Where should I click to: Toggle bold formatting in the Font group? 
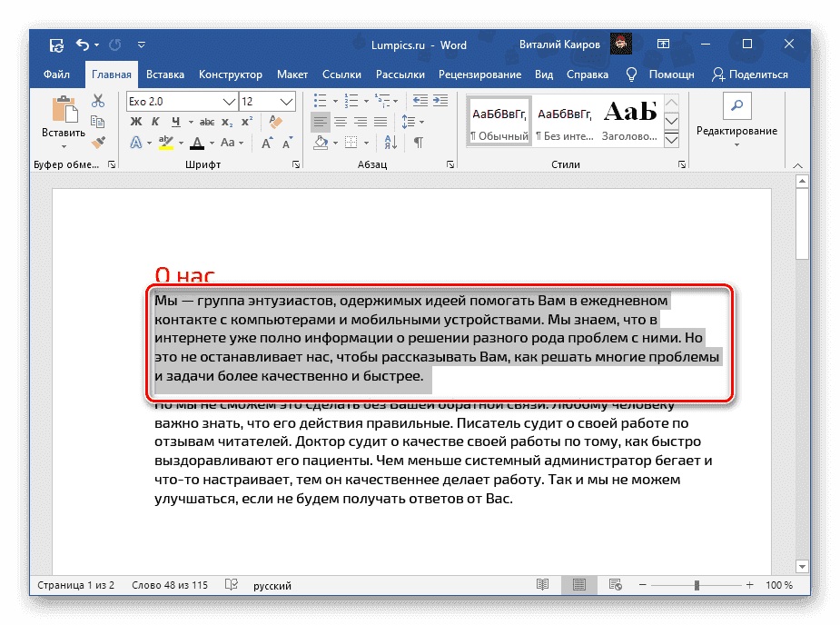coord(136,122)
